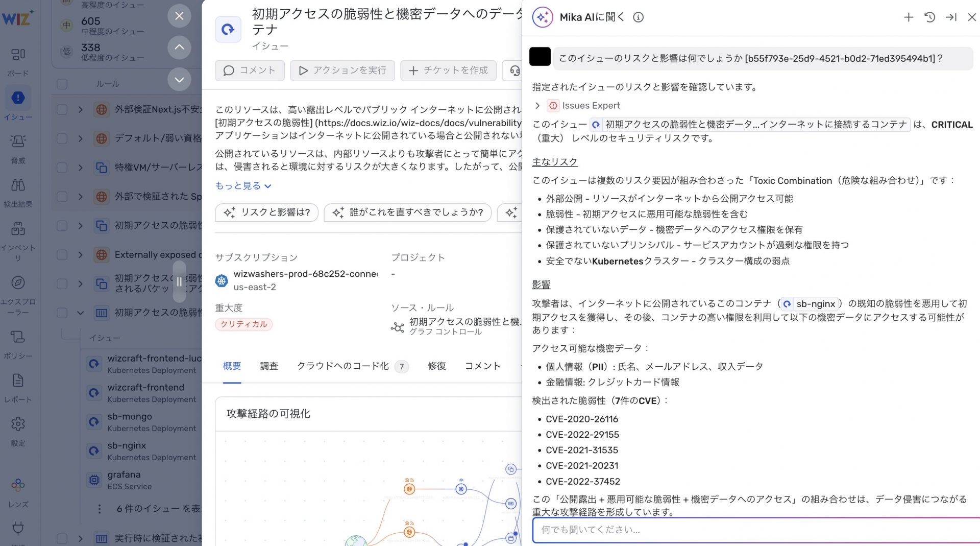Screen dimensions: 980x546
Task: Open the 修復 tab
Action: (x=436, y=366)
